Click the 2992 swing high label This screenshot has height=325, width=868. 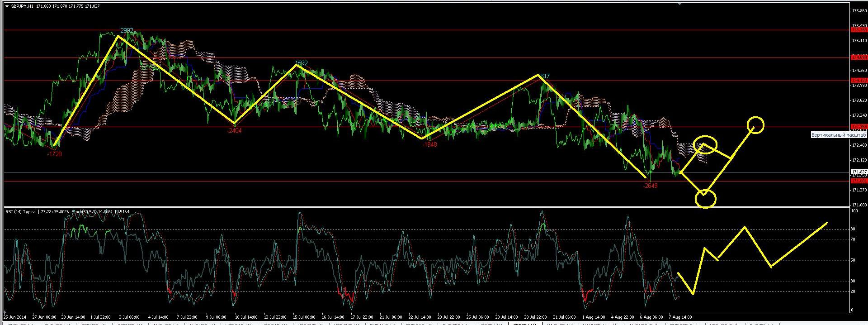(x=127, y=30)
